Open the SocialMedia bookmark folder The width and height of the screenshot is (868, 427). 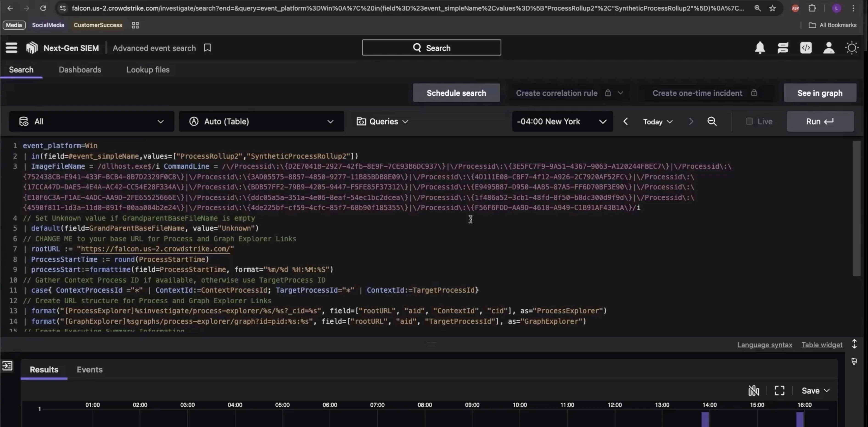48,25
